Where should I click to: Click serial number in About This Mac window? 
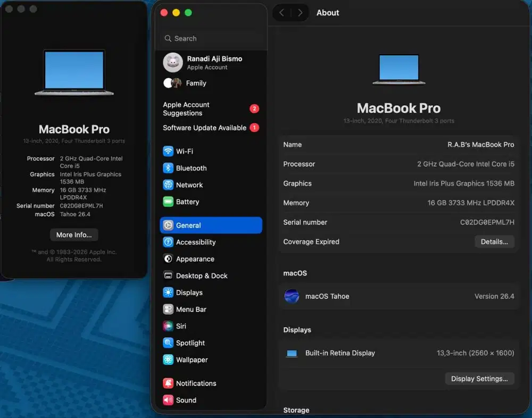click(81, 206)
